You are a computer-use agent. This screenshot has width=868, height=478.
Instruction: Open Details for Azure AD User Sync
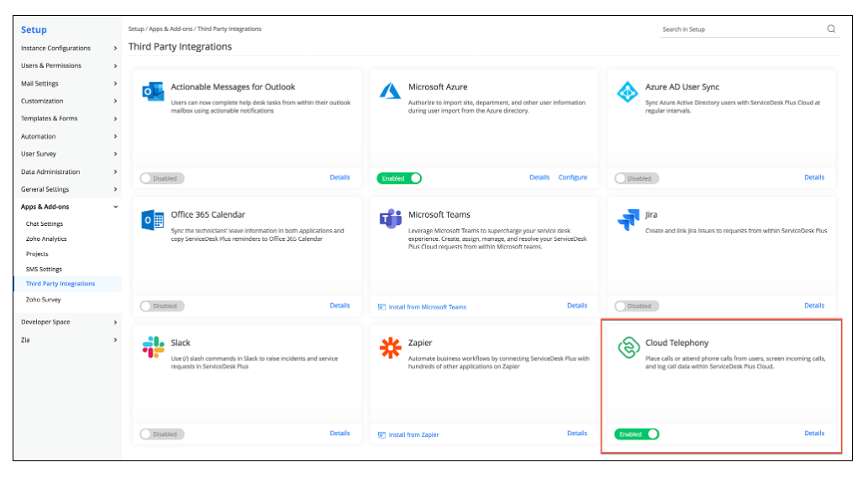coord(814,177)
